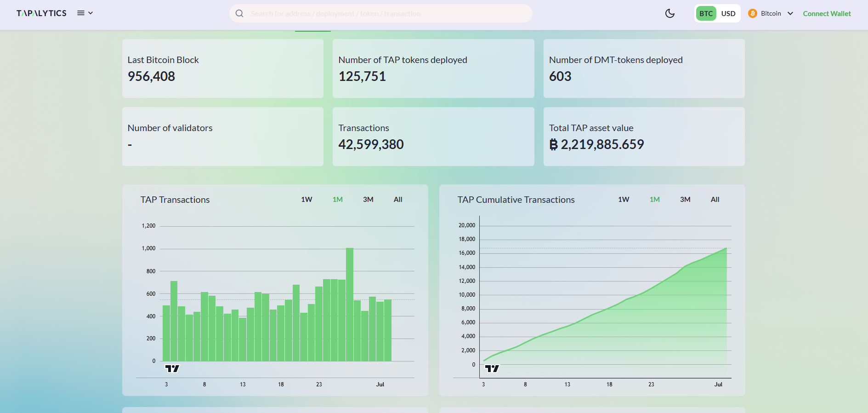Open the hamburger navigation menu
Image resolution: width=868 pixels, height=413 pixels.
(x=85, y=13)
